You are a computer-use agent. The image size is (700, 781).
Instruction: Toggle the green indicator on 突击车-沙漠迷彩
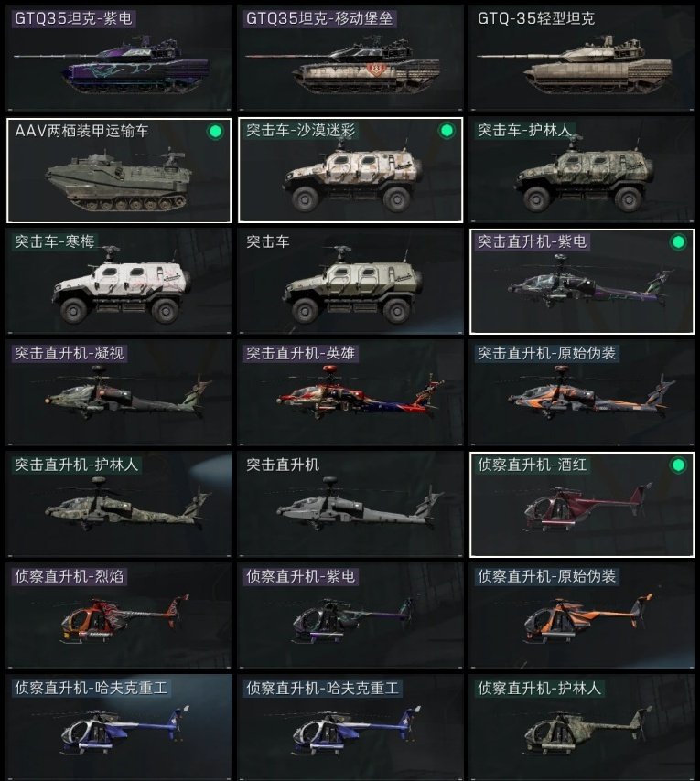447,131
